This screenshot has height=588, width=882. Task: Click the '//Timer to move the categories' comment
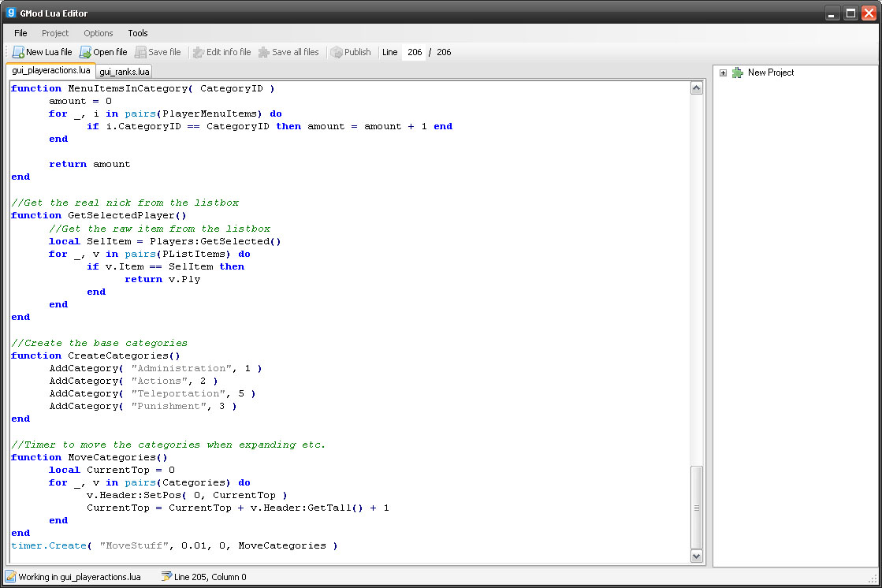tap(168, 445)
